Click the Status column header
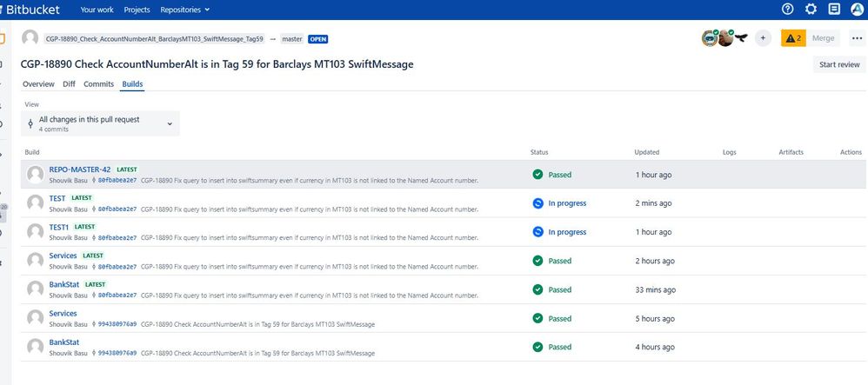Image resolution: width=868 pixels, height=385 pixels. click(539, 152)
